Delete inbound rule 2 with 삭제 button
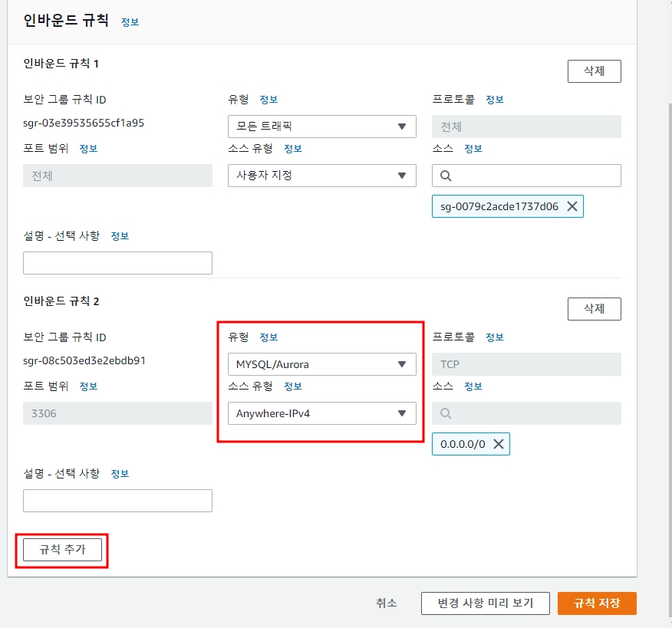Viewport: 672px width, 628px height. pos(594,309)
